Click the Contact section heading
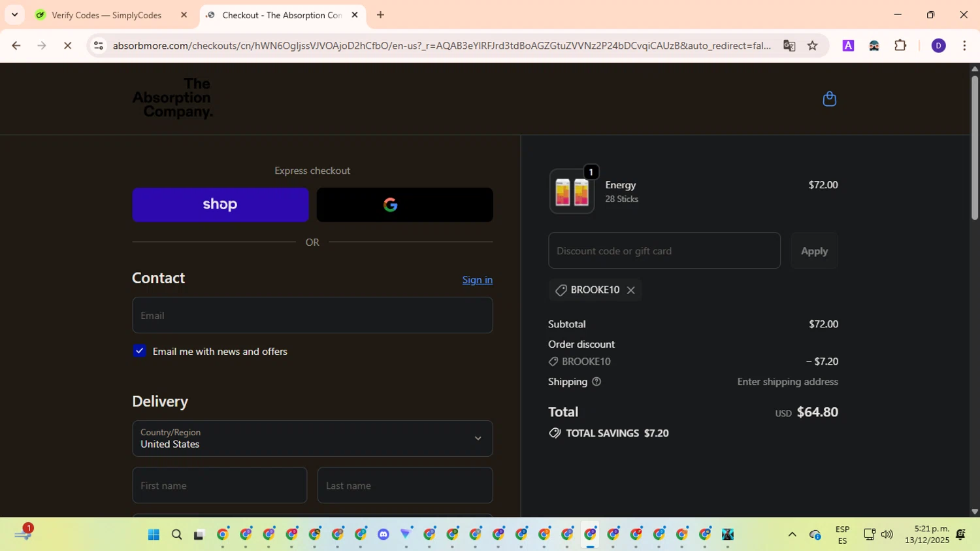The image size is (980, 551). click(x=159, y=278)
